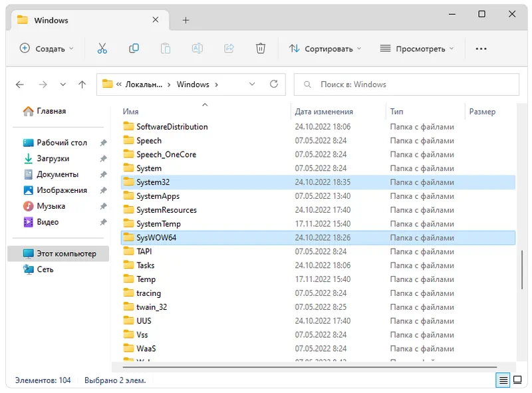Click the search box Поиск в: Windows

click(x=406, y=84)
